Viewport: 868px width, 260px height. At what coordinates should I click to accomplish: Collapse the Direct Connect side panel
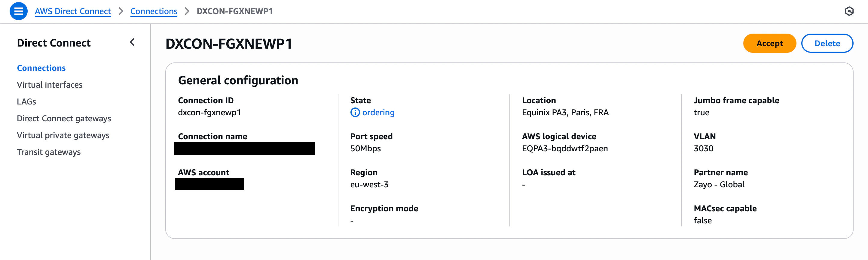coord(133,43)
